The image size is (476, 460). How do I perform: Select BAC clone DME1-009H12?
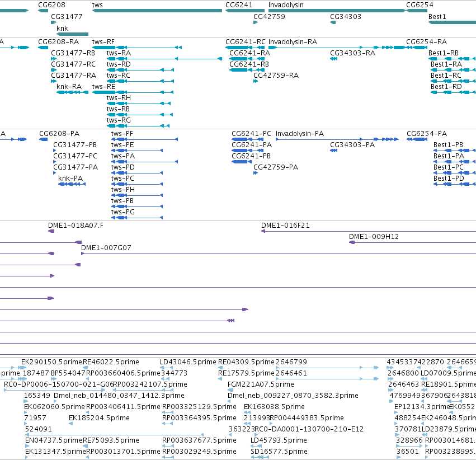point(412,242)
